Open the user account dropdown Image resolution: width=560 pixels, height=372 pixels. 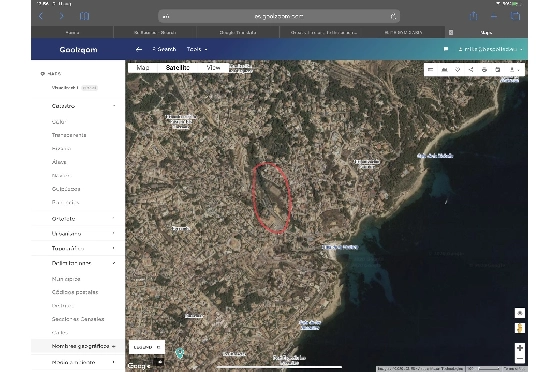tap(490, 49)
